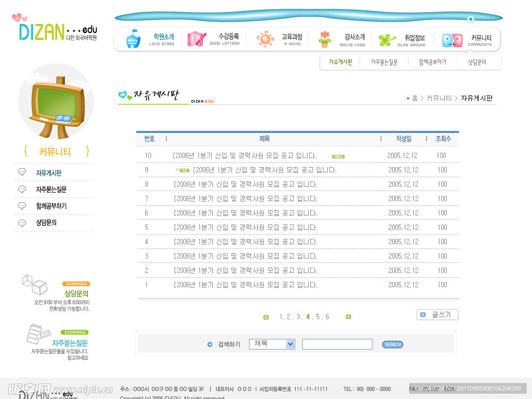This screenshot has width=532, height=399.
Task: Click the cubes icon above 상담문의 banner
Action: (x=35, y=285)
